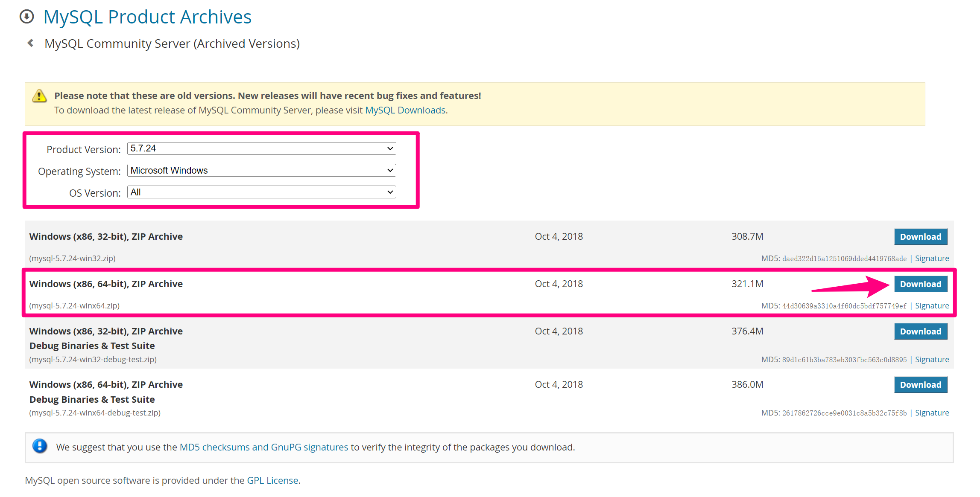Download 32-bit Debug Binaries & Test Suite

coord(920,331)
